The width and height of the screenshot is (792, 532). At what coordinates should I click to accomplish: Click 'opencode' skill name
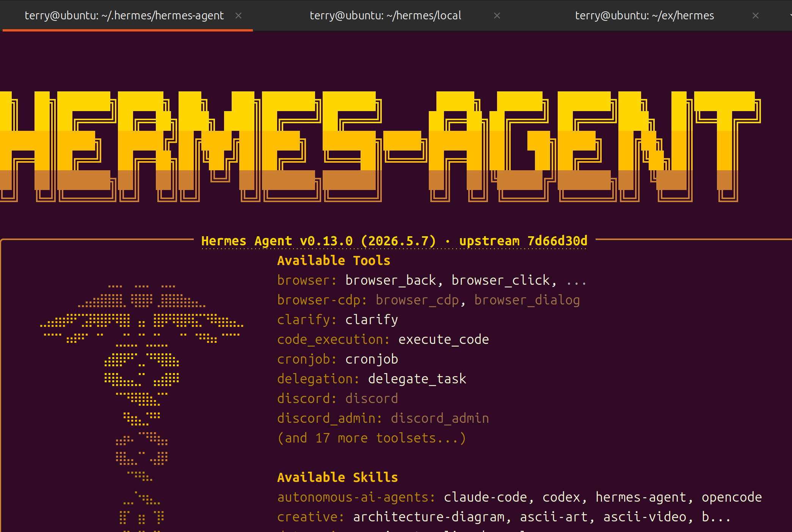point(732,497)
